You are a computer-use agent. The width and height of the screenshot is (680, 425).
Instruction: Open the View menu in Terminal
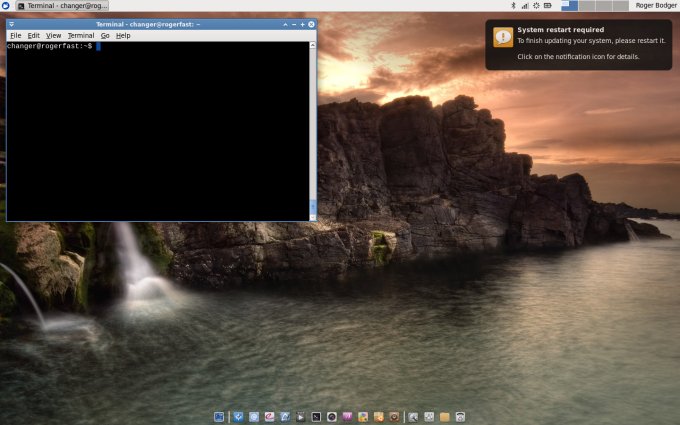53,35
